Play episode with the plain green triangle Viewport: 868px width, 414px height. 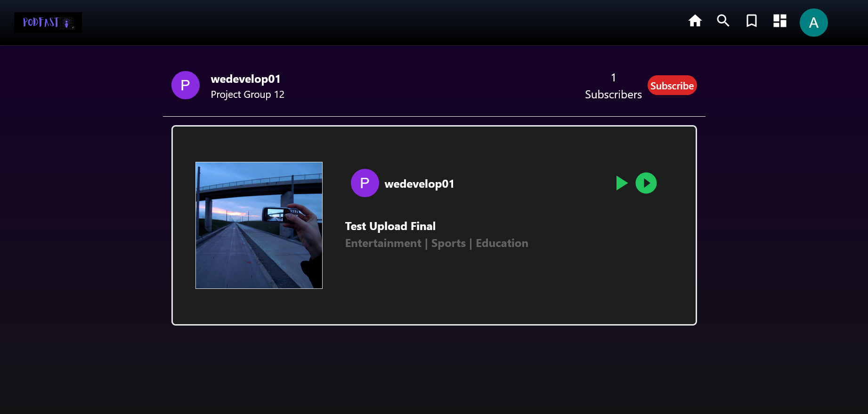coord(621,183)
